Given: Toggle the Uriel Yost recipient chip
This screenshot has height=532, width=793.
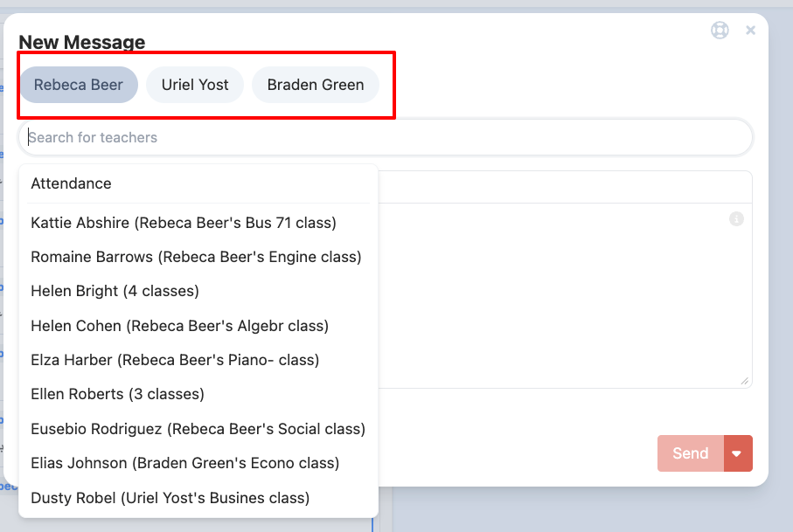Looking at the screenshot, I should tap(195, 85).
